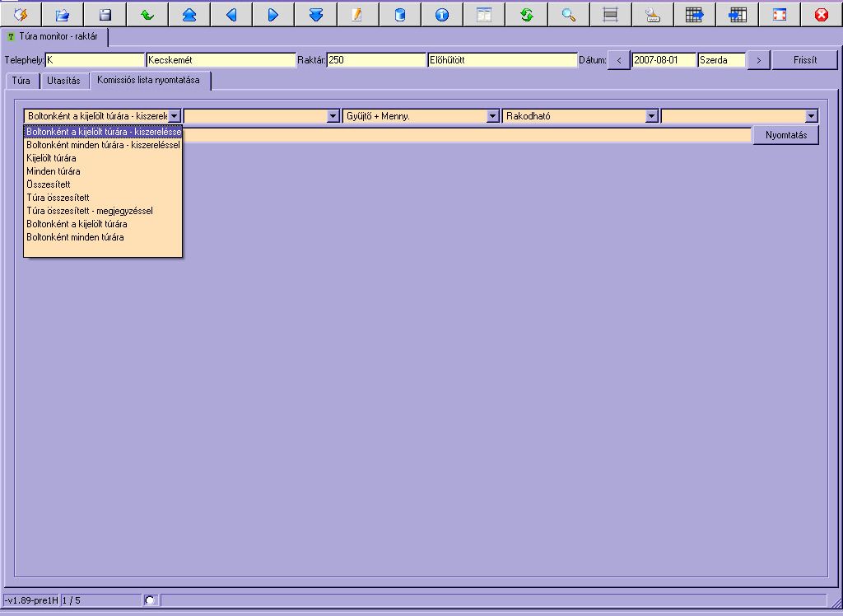The height and width of the screenshot is (616, 843).
Task: Expand the Rakodható dropdown
Action: coord(581,116)
